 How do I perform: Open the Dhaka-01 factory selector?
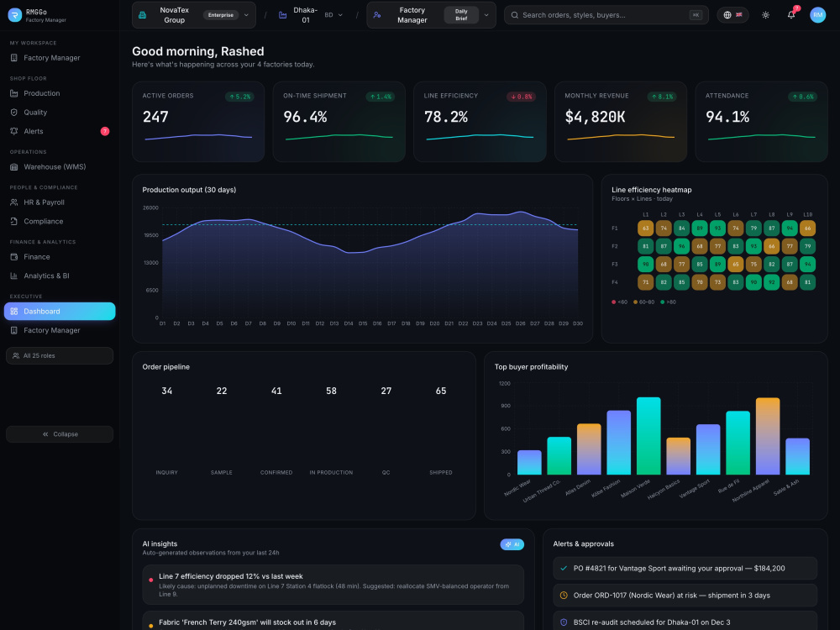[310, 15]
